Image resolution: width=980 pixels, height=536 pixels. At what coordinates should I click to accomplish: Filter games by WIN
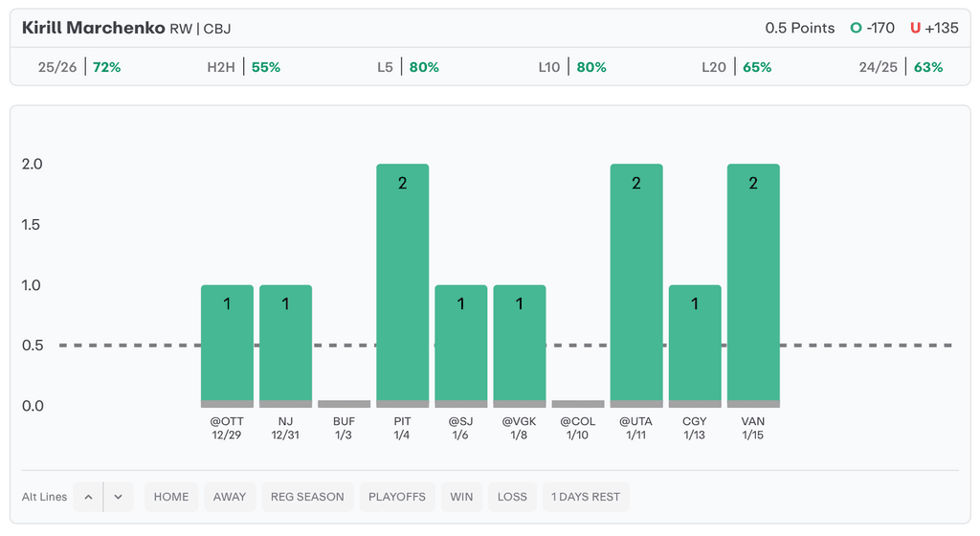coord(461,497)
